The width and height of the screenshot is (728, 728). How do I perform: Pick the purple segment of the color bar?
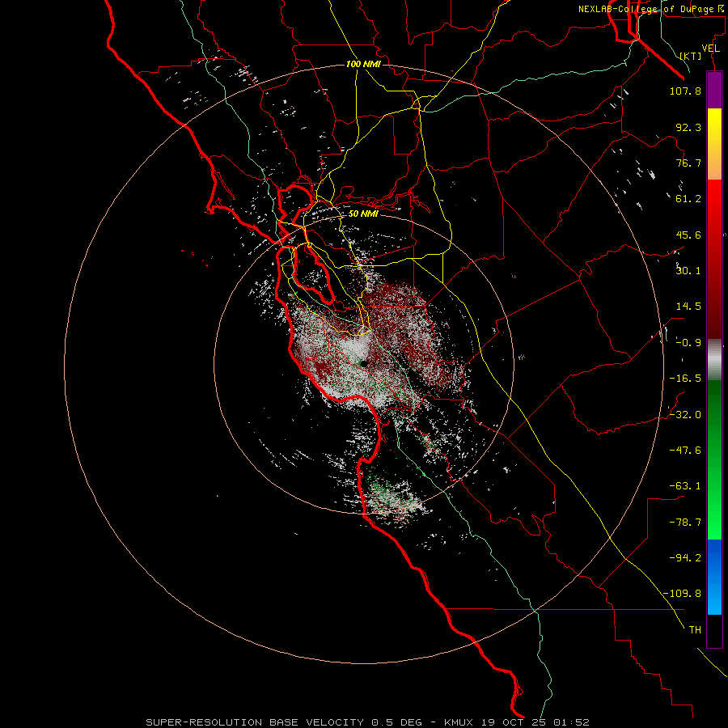coord(714,90)
